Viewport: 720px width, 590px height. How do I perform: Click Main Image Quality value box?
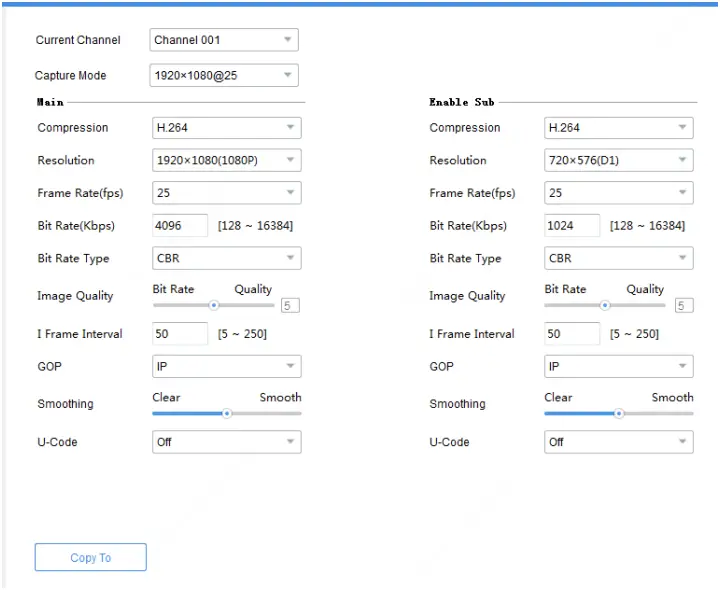(290, 305)
